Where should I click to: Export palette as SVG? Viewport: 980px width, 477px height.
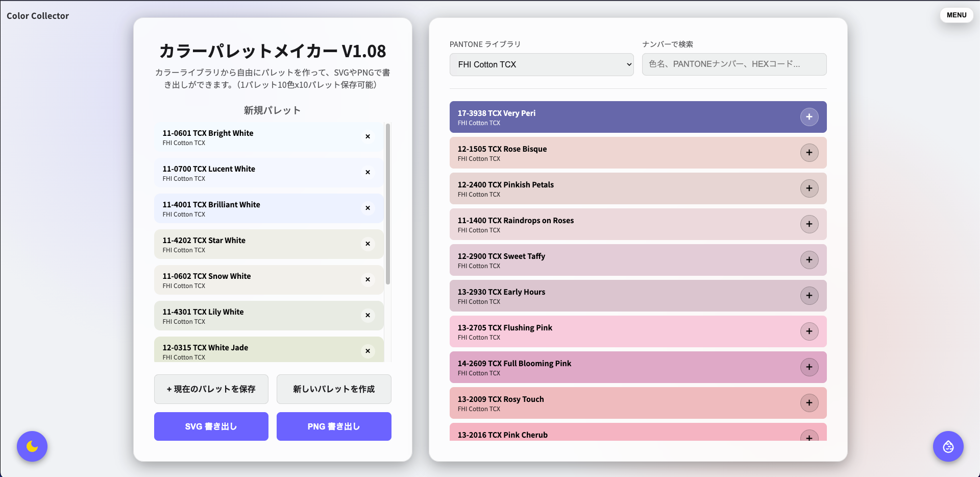[211, 426]
